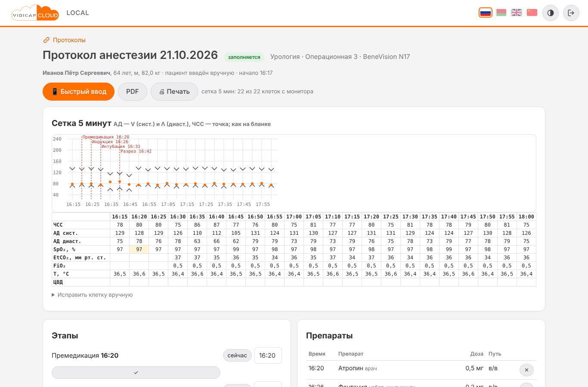Click the Разрез 16:42 chart marker

[x=136, y=151]
